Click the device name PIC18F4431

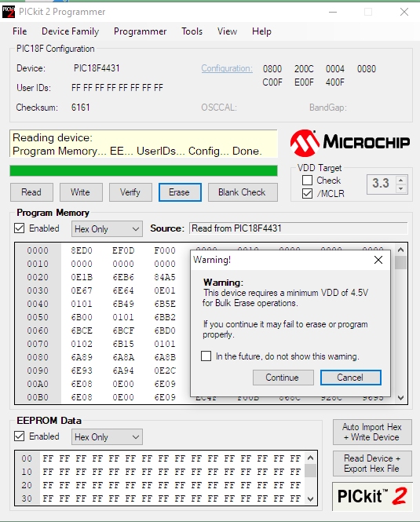(97, 68)
